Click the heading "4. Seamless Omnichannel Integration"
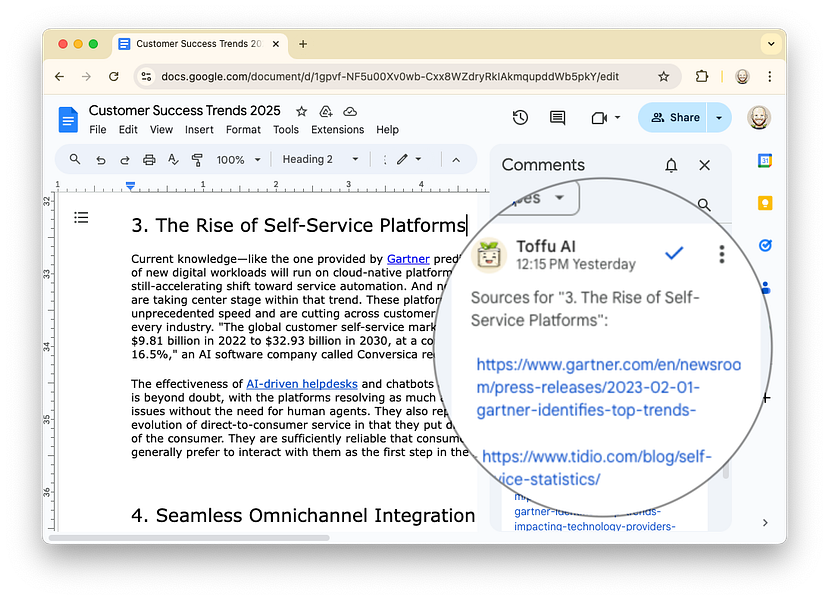Image resolution: width=829 pixels, height=600 pixels. pyautogui.click(x=303, y=515)
